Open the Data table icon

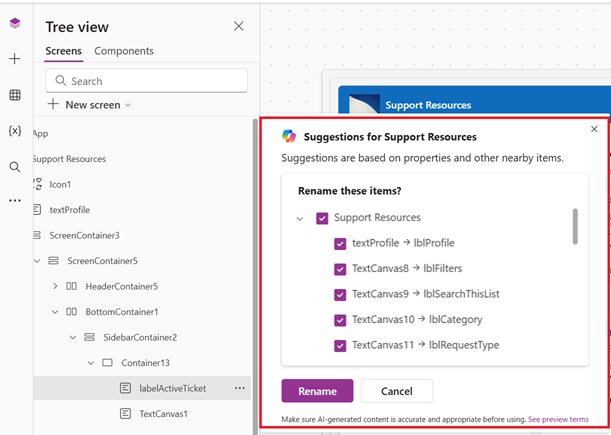14,95
